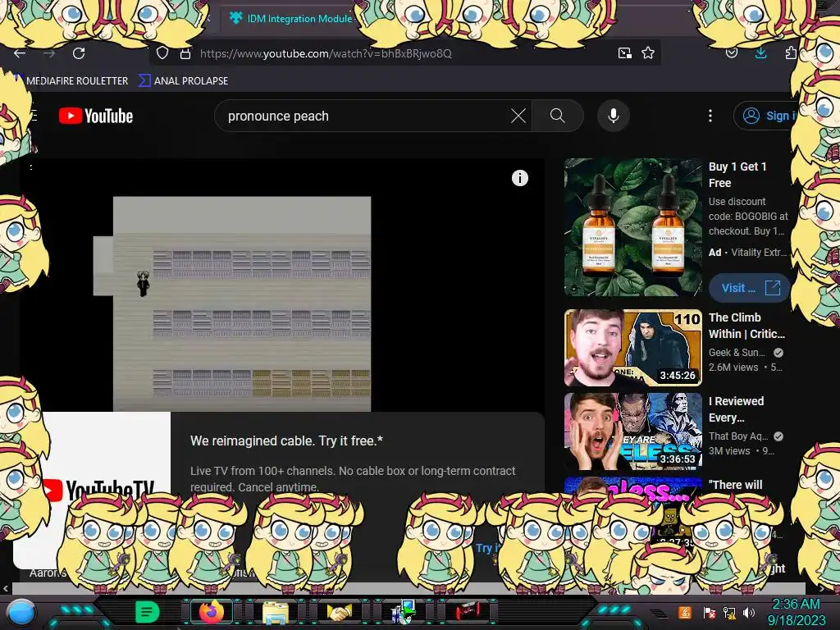
Task: Open The Climb Within video thumbnail
Action: (x=632, y=348)
